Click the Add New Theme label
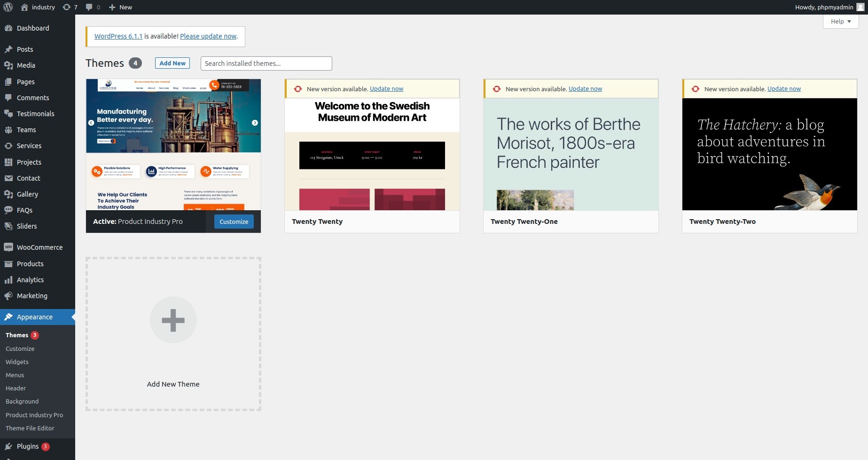Image resolution: width=868 pixels, height=460 pixels. click(x=173, y=384)
